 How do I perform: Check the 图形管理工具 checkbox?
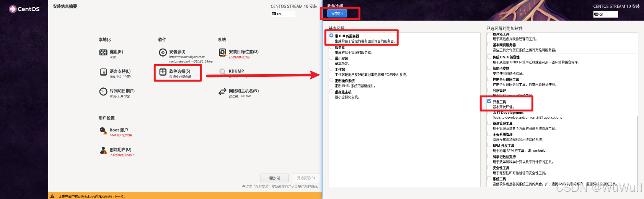[x=489, y=123]
